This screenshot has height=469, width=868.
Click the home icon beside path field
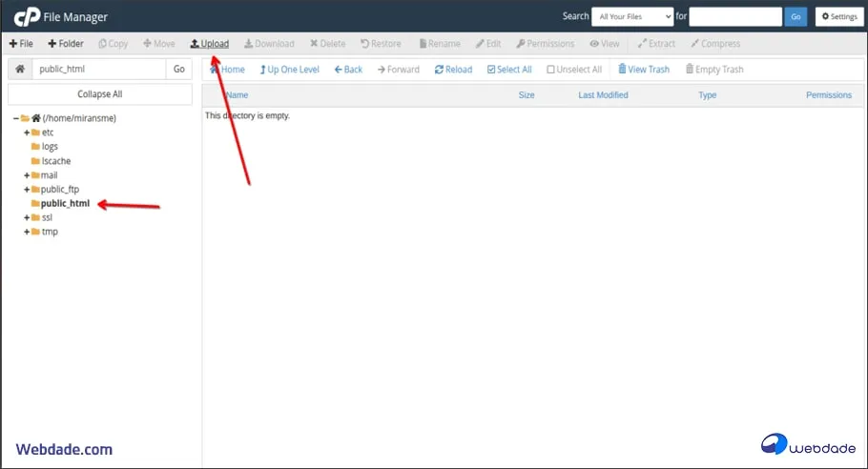tap(19, 70)
